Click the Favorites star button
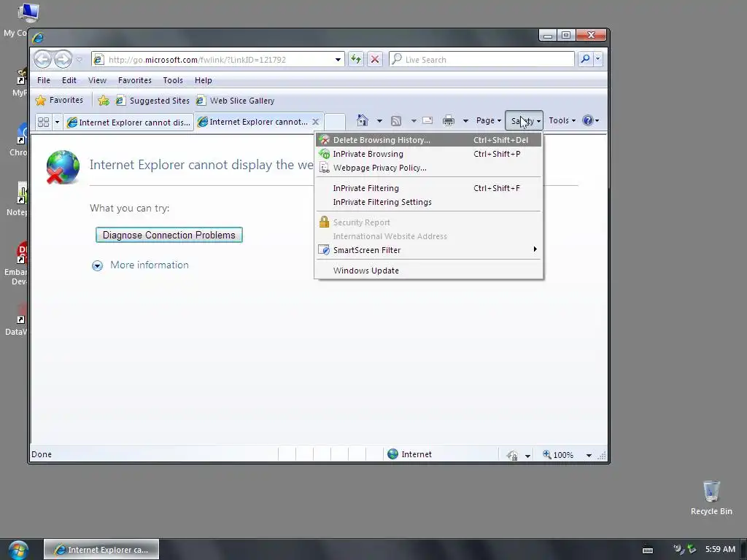 tap(60, 100)
